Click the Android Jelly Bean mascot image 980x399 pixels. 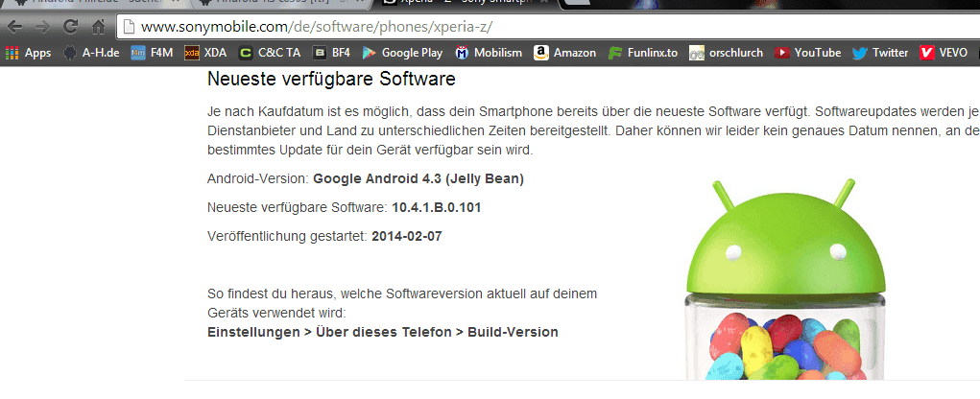[787, 279]
